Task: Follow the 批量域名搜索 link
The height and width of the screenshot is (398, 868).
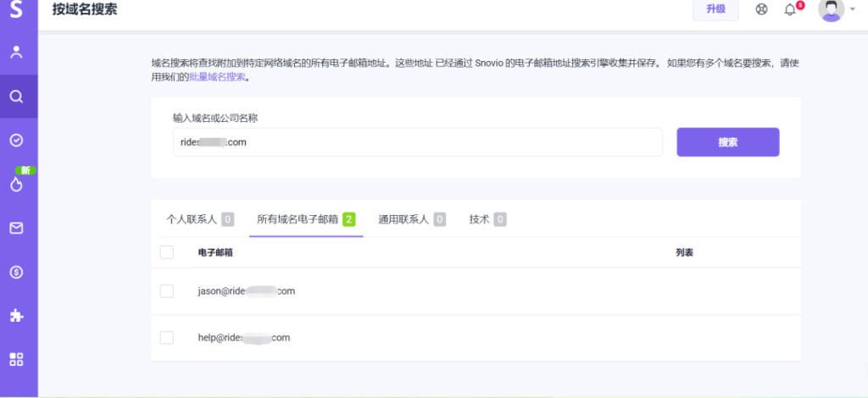Action: click(217, 77)
